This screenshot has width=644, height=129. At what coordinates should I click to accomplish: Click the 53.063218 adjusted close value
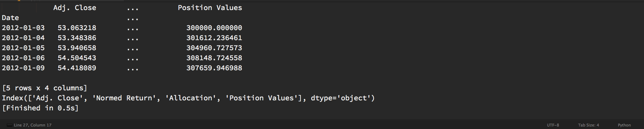coord(77,28)
